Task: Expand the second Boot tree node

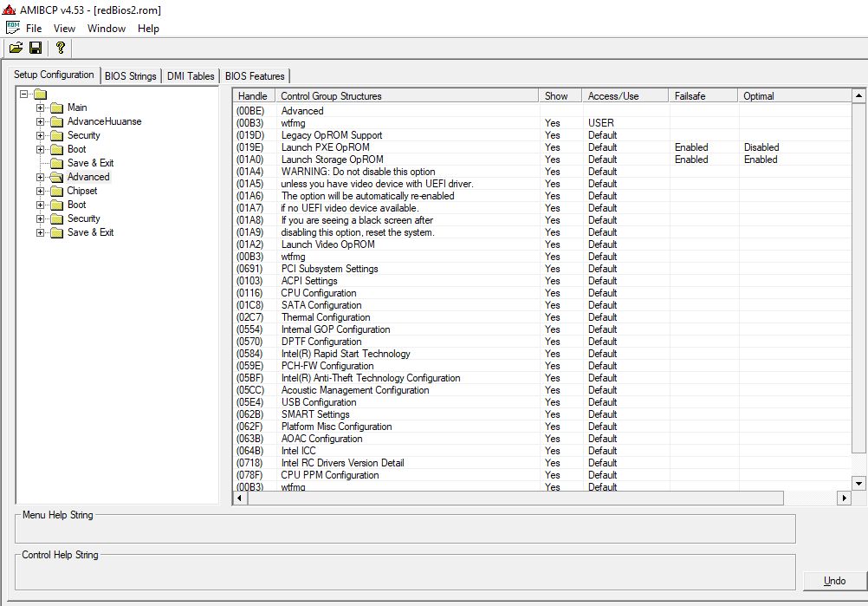Action: coord(41,205)
